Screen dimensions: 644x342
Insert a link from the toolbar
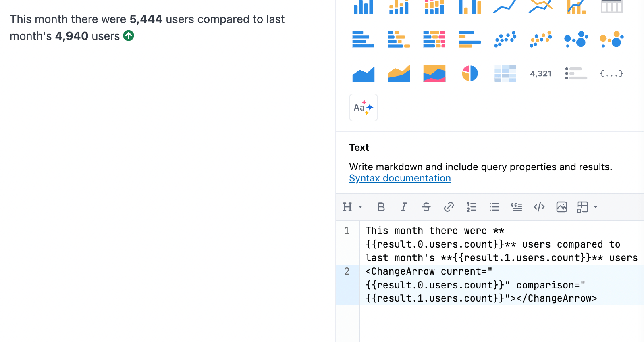(449, 207)
